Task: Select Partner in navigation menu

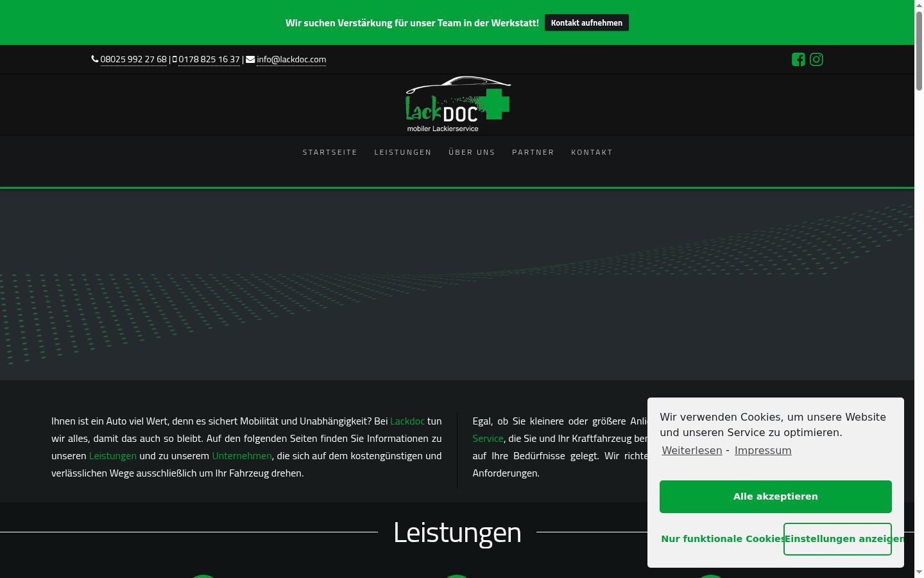Action: click(x=533, y=152)
